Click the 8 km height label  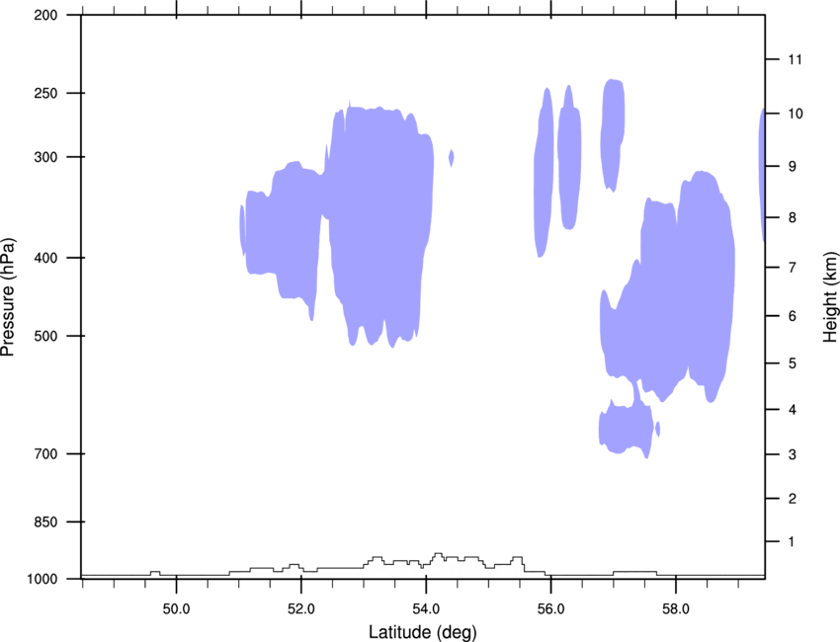point(793,218)
